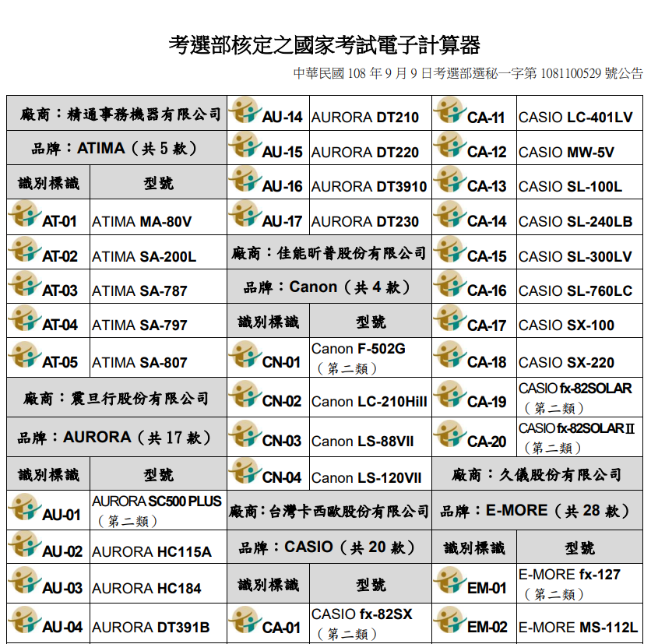Click the logo icon beside AT-05

25,354
